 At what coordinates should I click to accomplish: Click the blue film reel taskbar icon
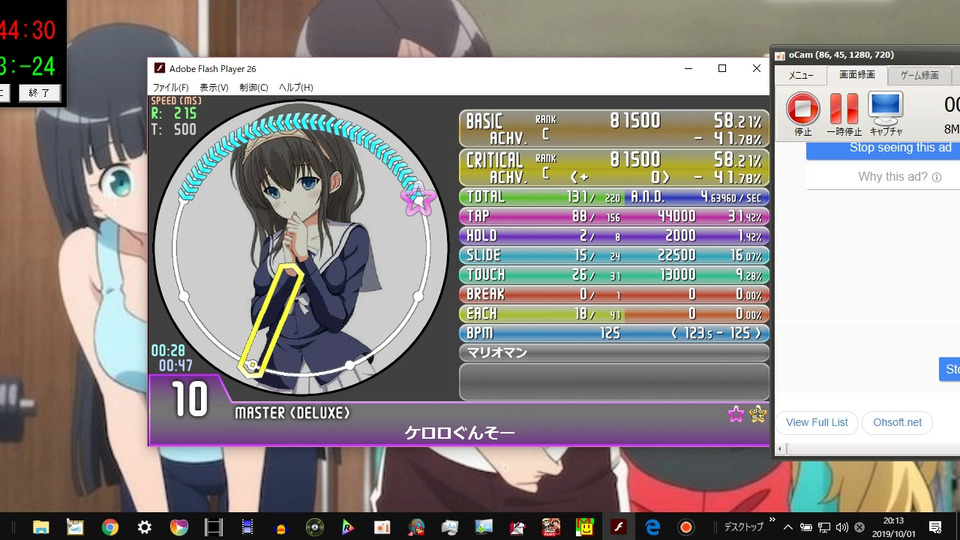click(247, 527)
